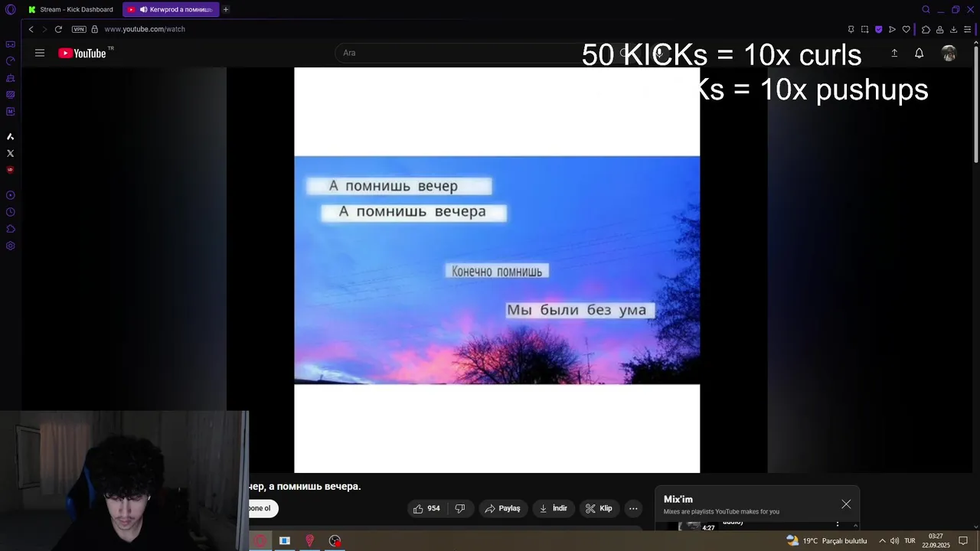Viewport: 980px width, 551px height.
Task: Open X (Twitter) sidebar panel
Action: (10, 154)
